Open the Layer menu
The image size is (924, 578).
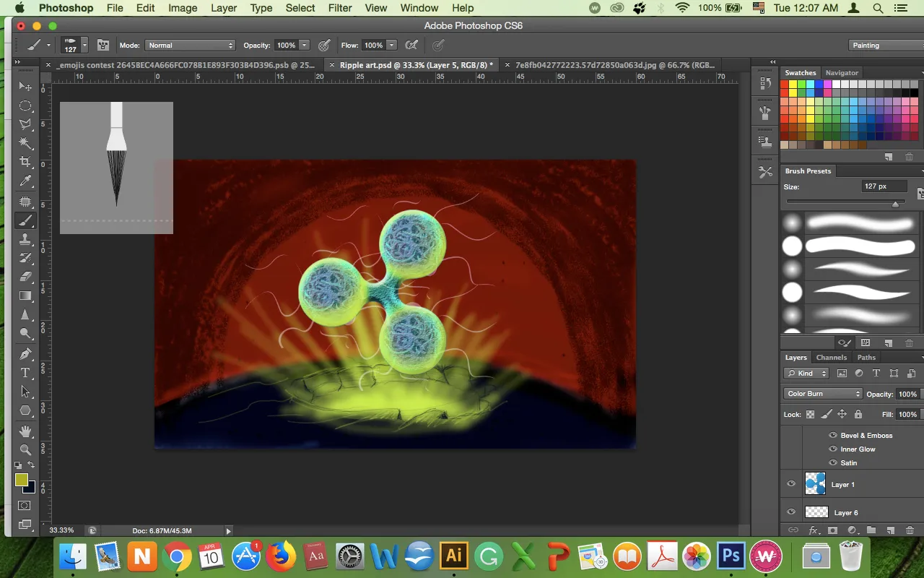point(224,8)
